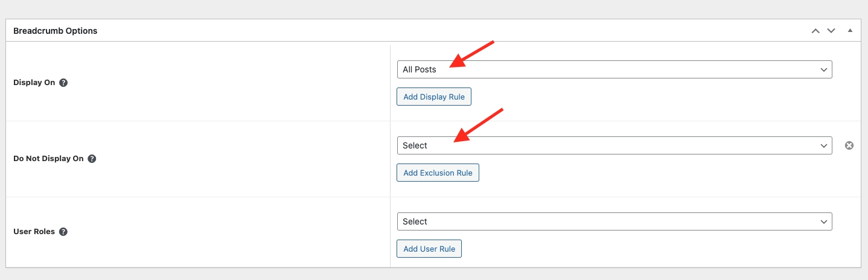
Task: Click the Display On field label
Action: click(34, 83)
